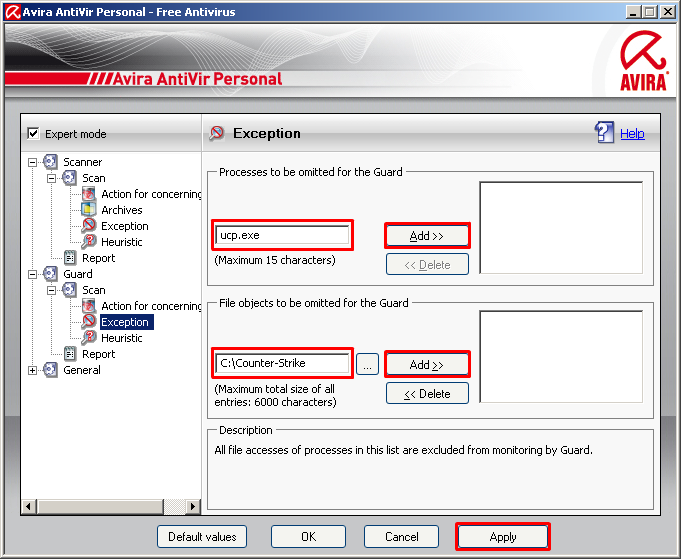
Task: Click the Exception icon under Guard Scan
Action: 89,321
